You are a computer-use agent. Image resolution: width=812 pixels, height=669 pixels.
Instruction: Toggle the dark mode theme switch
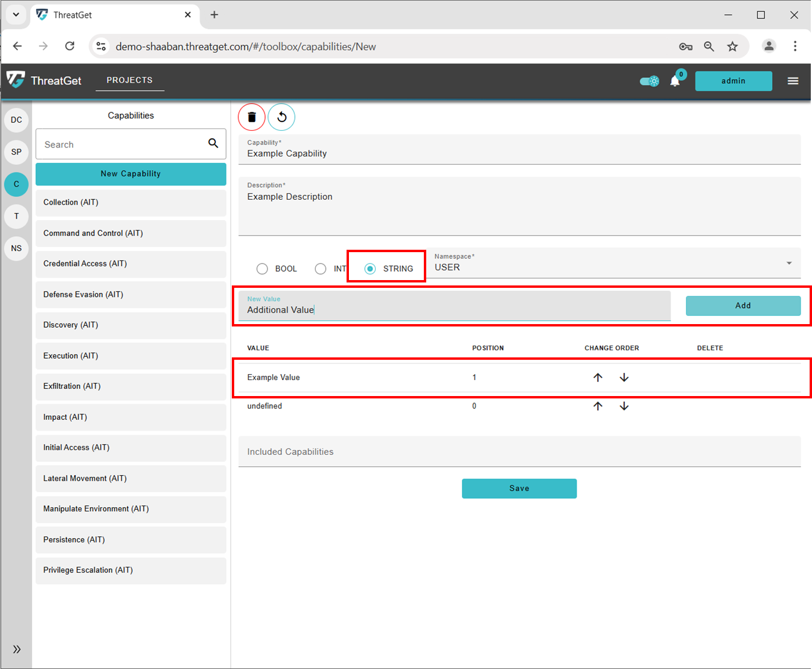pyautogui.click(x=649, y=81)
